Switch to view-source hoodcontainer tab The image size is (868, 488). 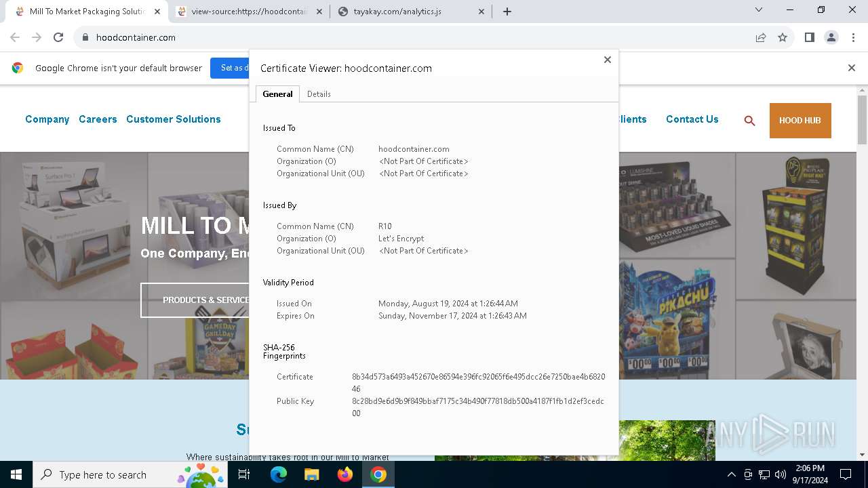(x=249, y=12)
